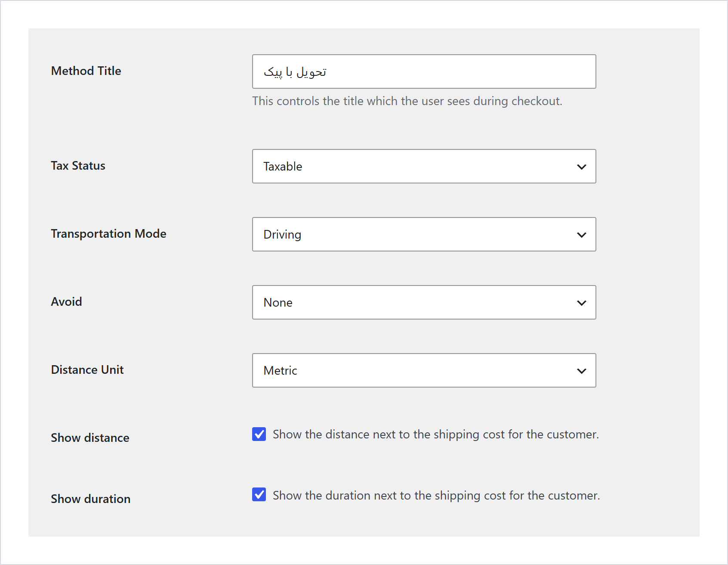Image resolution: width=728 pixels, height=565 pixels.
Task: Uncheck the Show duration checkbox
Action: [x=259, y=494]
